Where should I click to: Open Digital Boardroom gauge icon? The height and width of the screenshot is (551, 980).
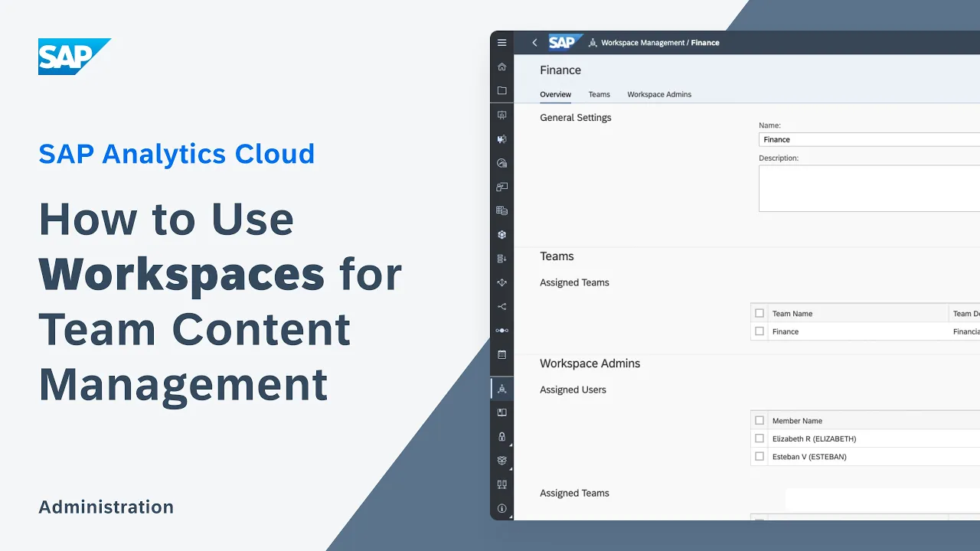[x=502, y=163]
